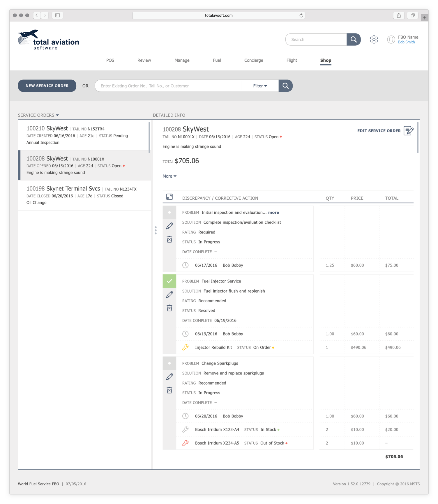Select service order 100208 SkyWest in list
The width and height of the screenshot is (438, 504).
[x=85, y=165]
